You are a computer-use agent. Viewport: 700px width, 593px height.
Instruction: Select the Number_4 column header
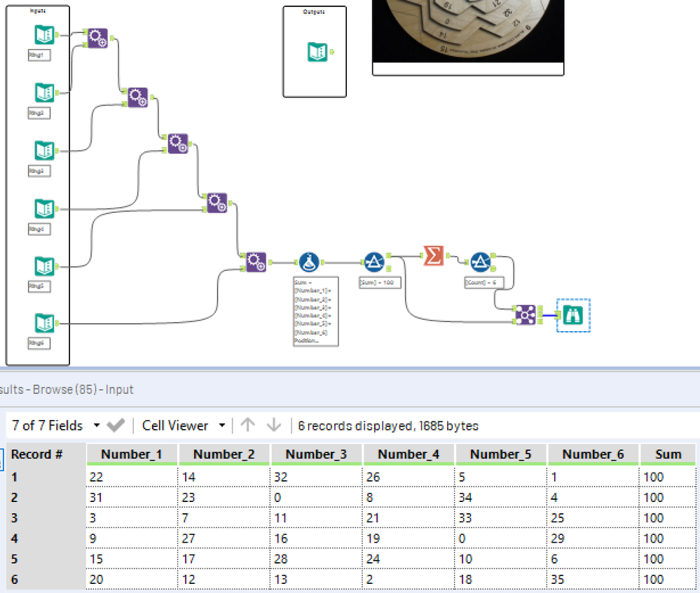(409, 454)
